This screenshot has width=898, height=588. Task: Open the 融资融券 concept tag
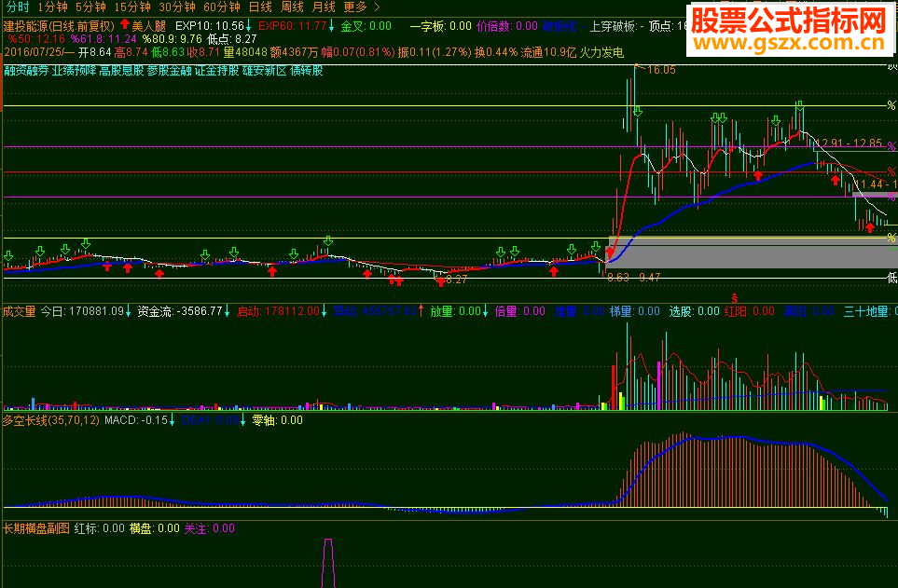[x=26, y=71]
